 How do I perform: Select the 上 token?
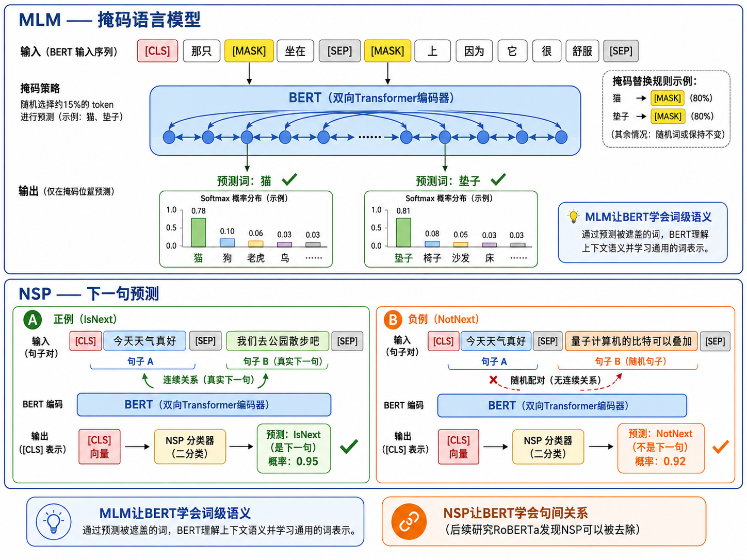432,51
